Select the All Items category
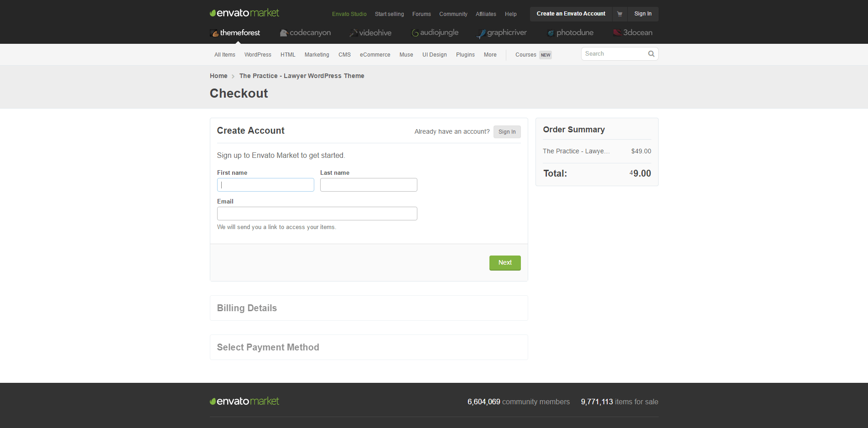Viewport: 868px width, 428px height. coord(225,55)
